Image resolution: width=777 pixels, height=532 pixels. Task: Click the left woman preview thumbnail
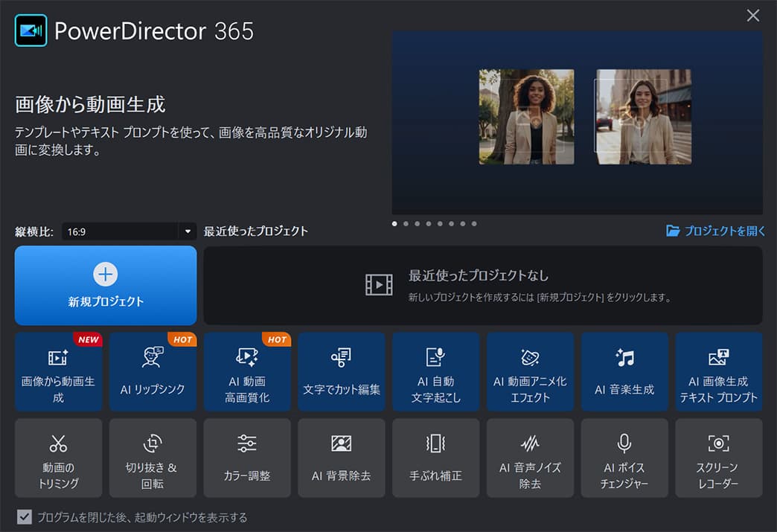pyautogui.click(x=526, y=117)
